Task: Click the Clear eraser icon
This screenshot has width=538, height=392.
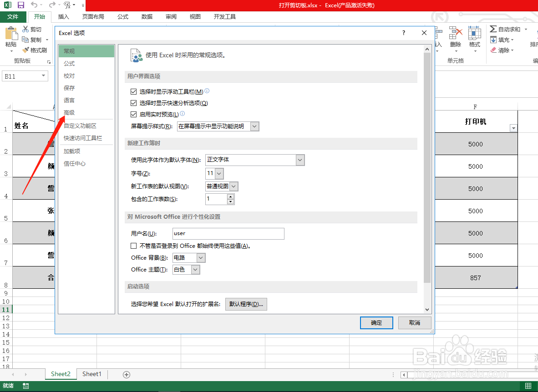Action: tap(493, 50)
